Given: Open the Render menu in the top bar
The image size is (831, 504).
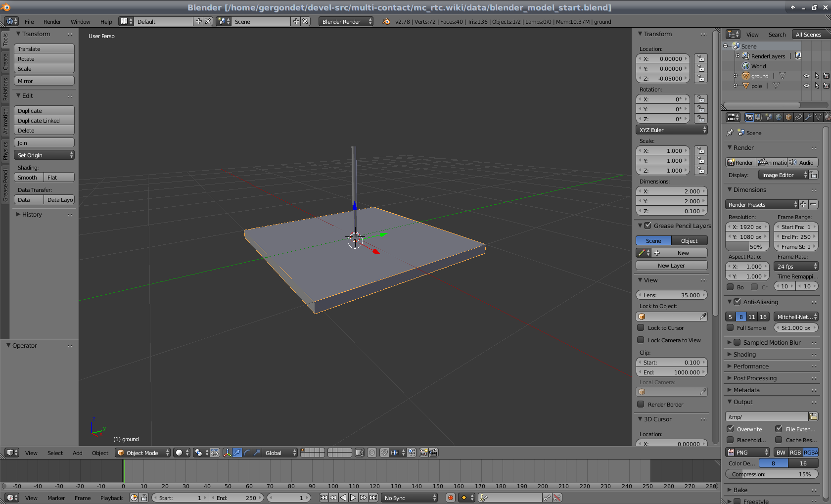Looking at the screenshot, I should [x=52, y=21].
